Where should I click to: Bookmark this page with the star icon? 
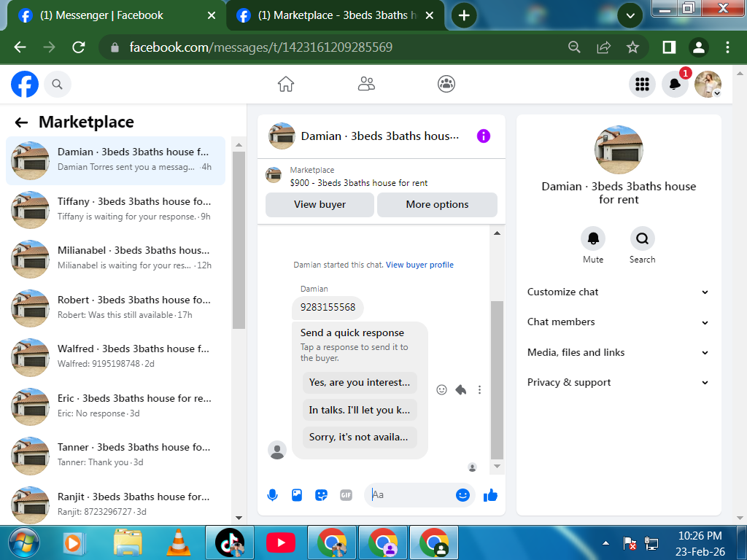632,47
